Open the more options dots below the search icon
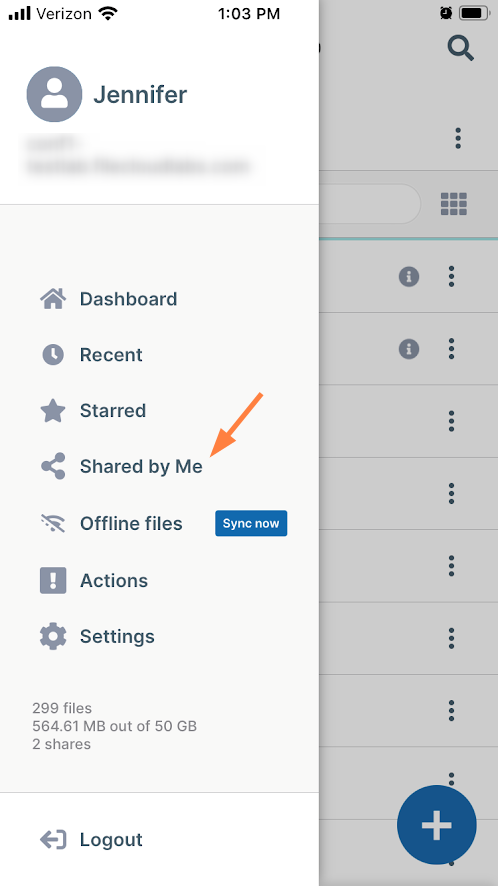This screenshot has height=886, width=498. coord(458,138)
